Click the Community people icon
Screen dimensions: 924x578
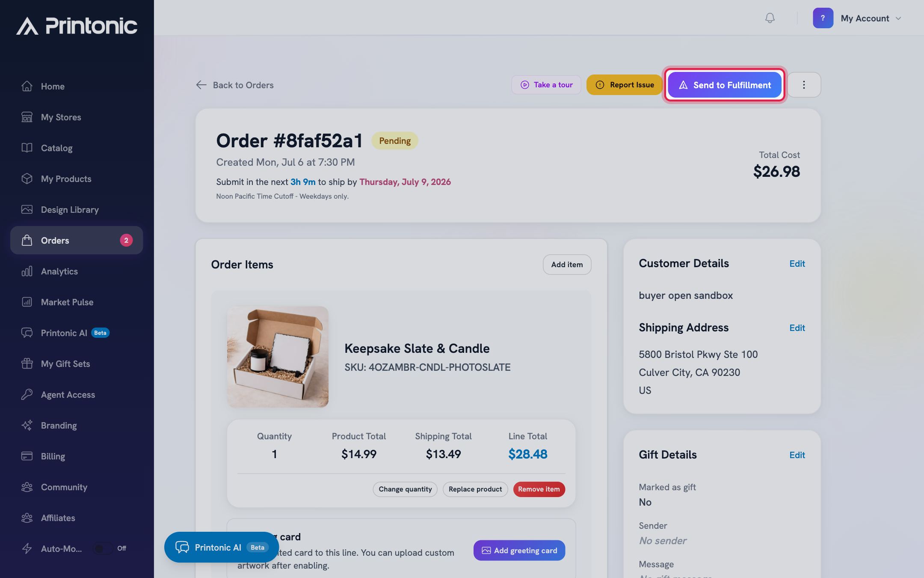pyautogui.click(x=27, y=487)
